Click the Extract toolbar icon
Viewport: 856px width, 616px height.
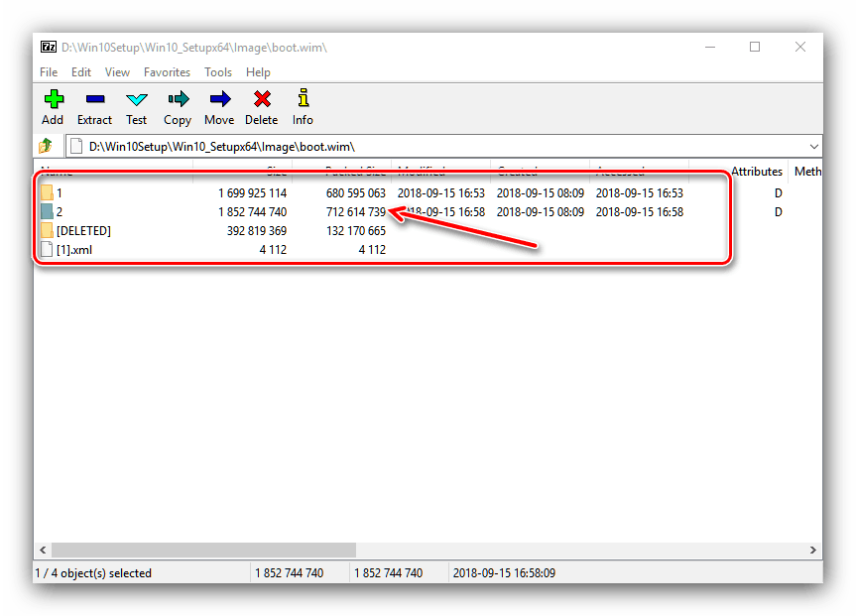pos(95,99)
